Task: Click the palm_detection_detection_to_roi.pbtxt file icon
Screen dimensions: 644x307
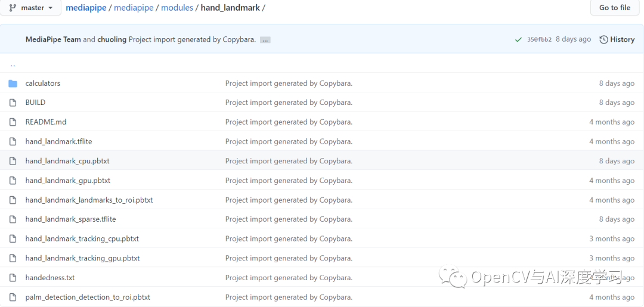Action: [13, 297]
